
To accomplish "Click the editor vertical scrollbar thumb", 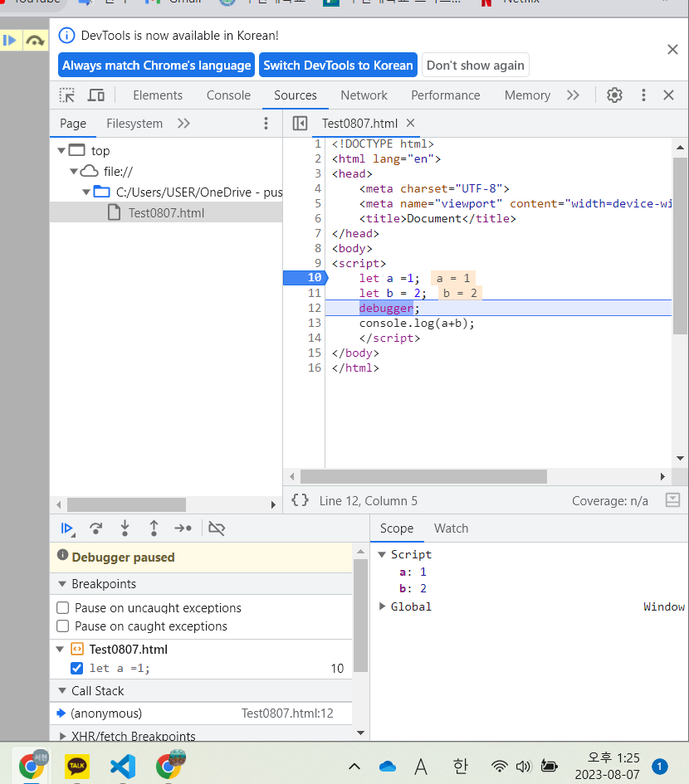I will click(680, 246).
